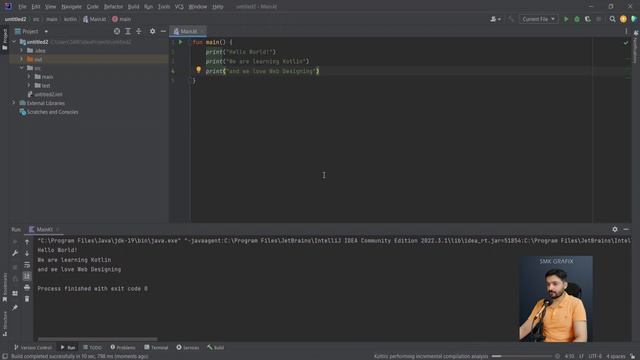
Task: Expand External Libraries node
Action: (14, 103)
